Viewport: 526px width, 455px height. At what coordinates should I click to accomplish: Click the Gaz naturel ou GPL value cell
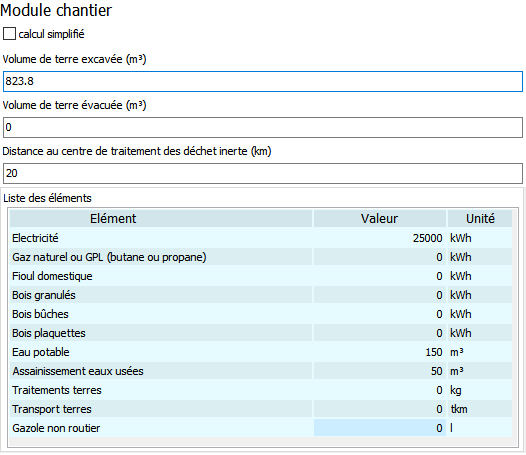tap(380, 257)
